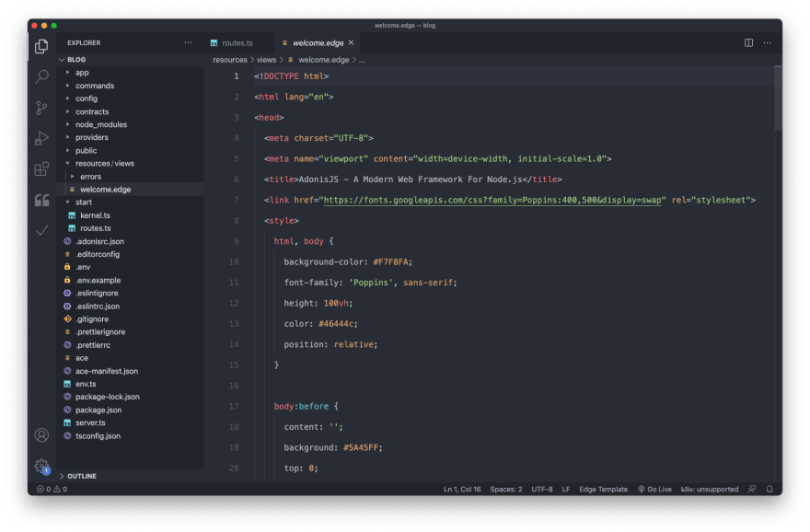Open the quote-mark extension icon in activity bar
The height and width of the screenshot is (532, 810).
point(41,200)
